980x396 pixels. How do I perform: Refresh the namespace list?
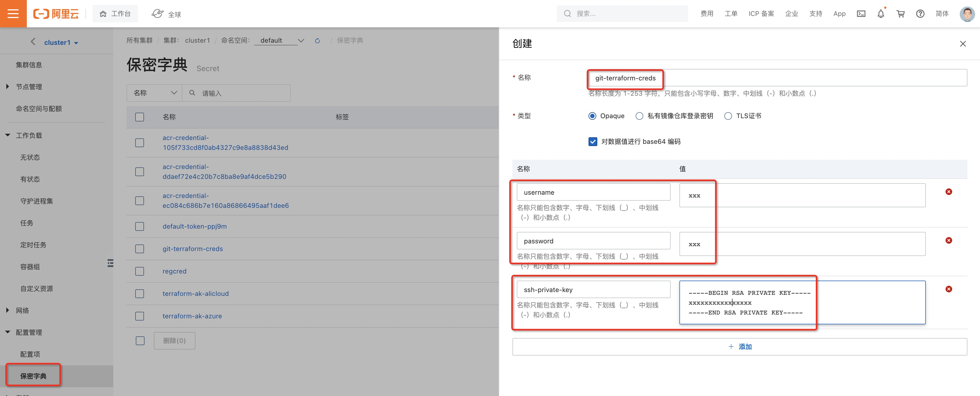(x=317, y=41)
